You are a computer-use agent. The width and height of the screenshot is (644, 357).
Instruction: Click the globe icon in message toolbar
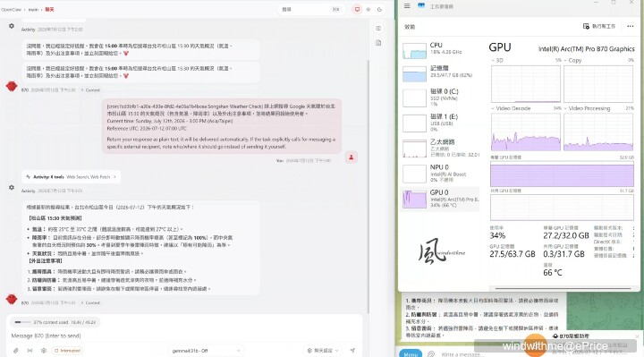pyautogui.click(x=44, y=351)
